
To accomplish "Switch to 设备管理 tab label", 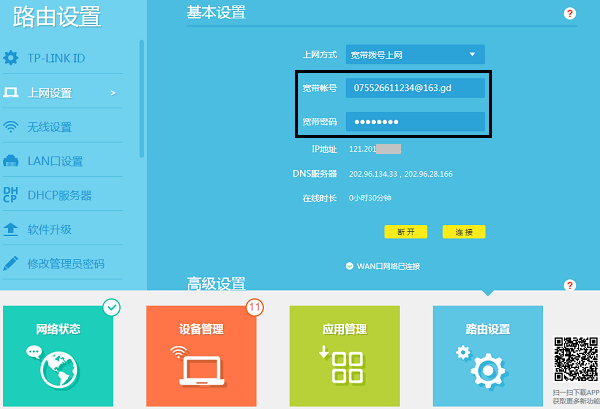I will (x=201, y=329).
